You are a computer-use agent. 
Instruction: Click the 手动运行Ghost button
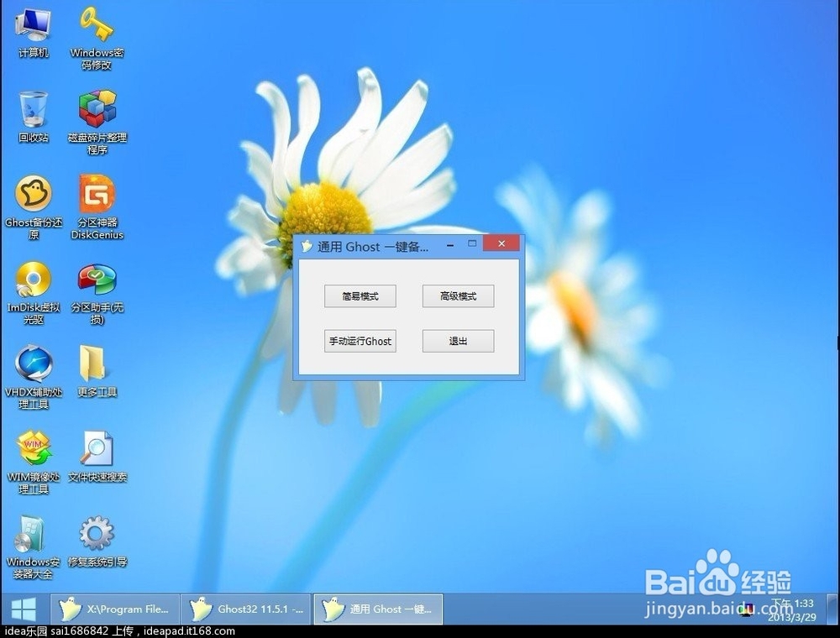pos(360,341)
